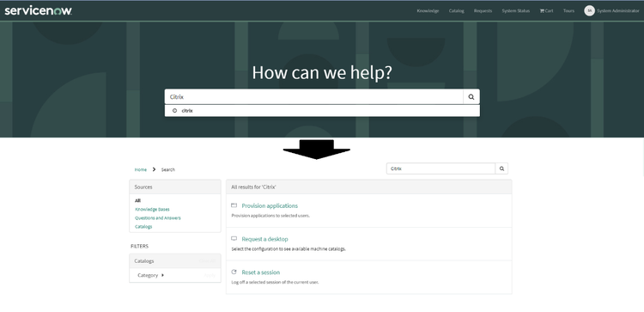Open the 'Provision applications' result

pyautogui.click(x=270, y=206)
